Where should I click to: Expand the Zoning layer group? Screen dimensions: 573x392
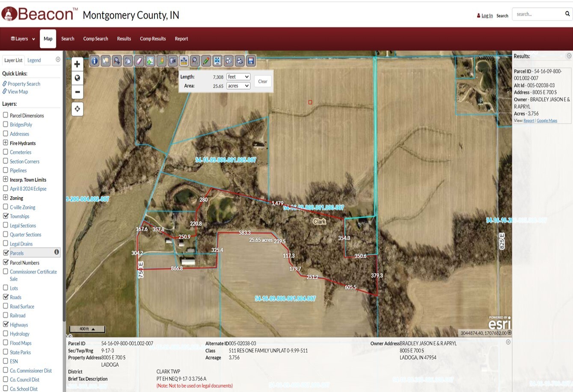[x=6, y=197]
